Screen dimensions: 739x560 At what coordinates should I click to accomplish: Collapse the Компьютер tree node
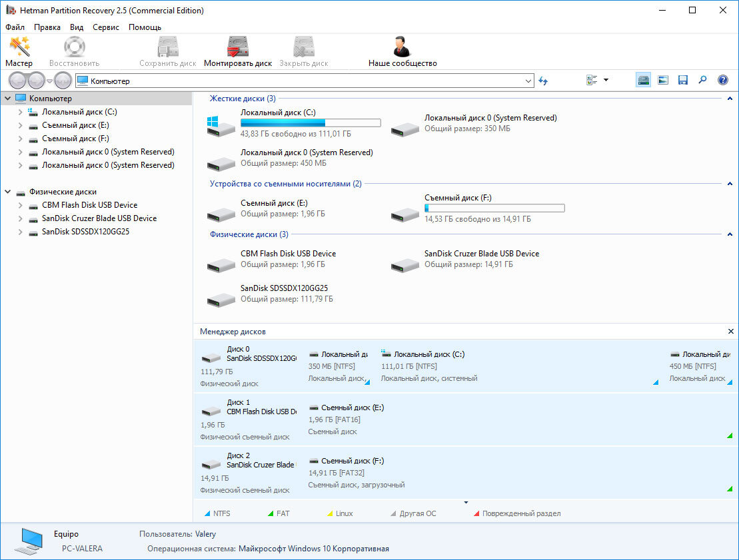point(7,99)
